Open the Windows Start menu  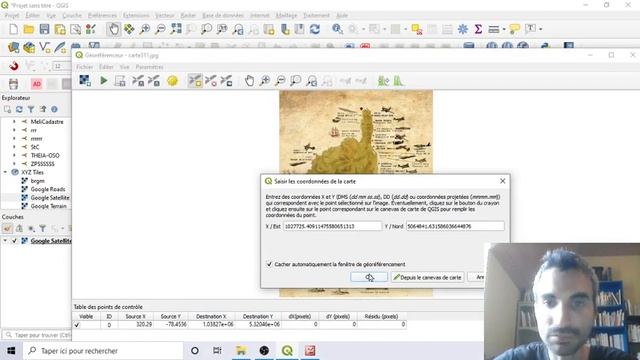coord(11,351)
